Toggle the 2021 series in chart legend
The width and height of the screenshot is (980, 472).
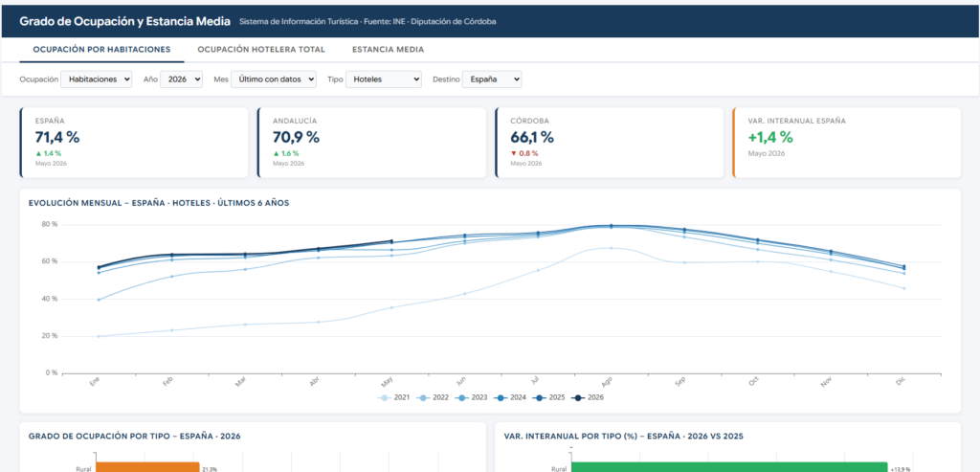click(x=393, y=397)
